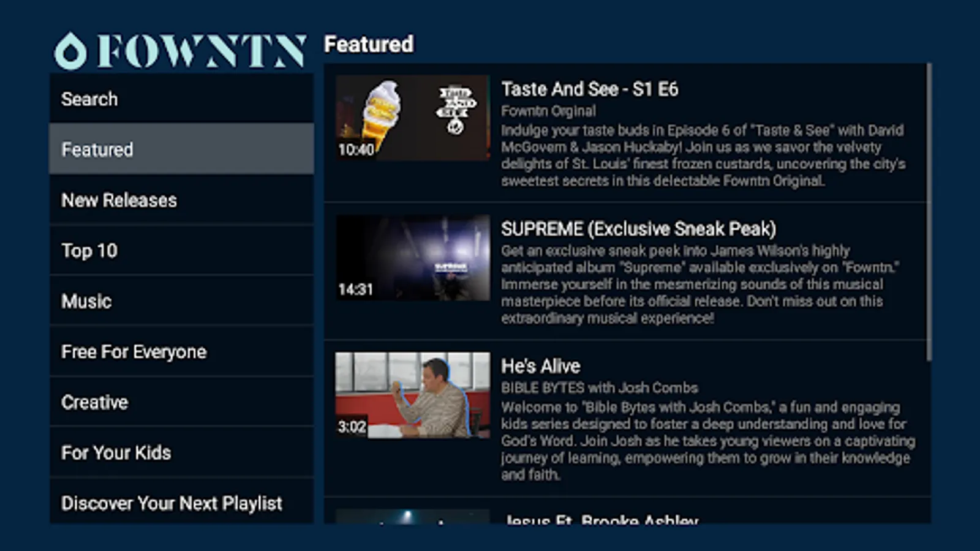Click the 3:02 duration label
This screenshot has width=980, height=551.
(x=352, y=427)
